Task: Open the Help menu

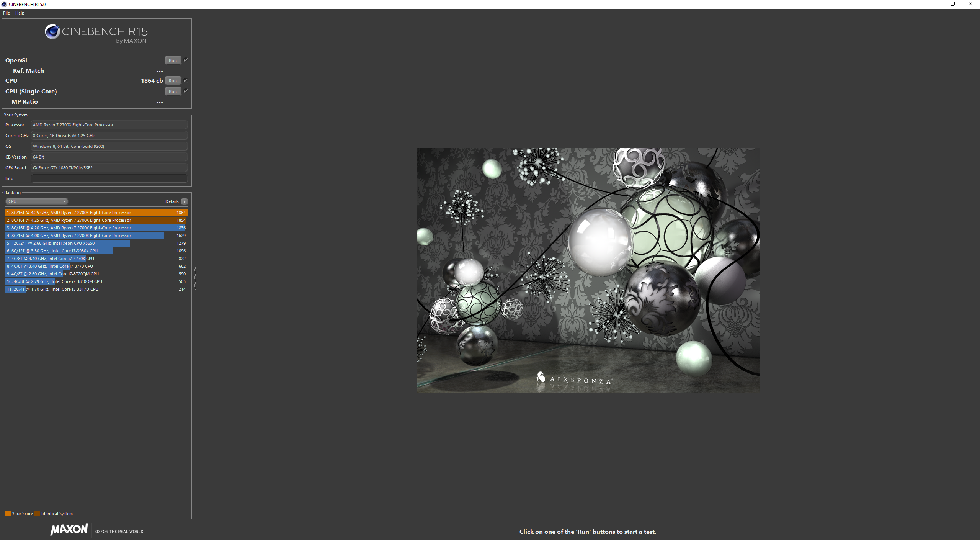Action: 20,13
